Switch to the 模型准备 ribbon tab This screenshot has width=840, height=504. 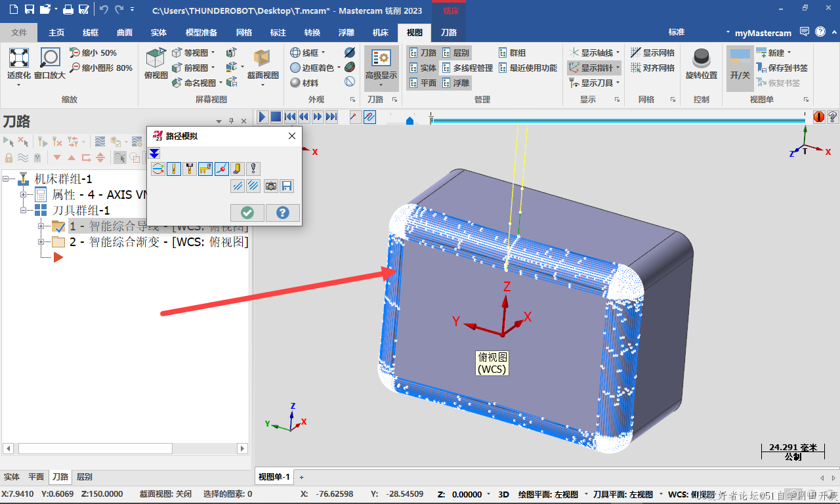201,32
